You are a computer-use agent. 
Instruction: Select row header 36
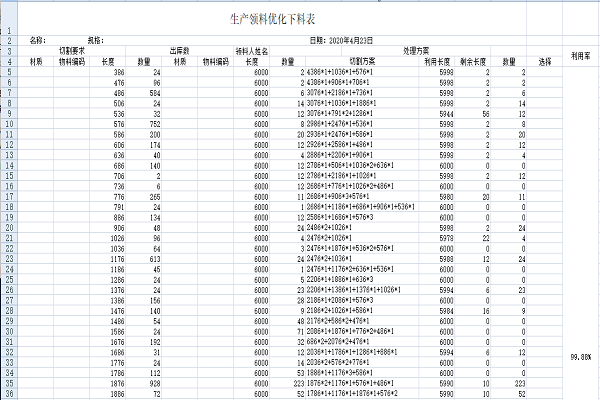tap(9, 393)
